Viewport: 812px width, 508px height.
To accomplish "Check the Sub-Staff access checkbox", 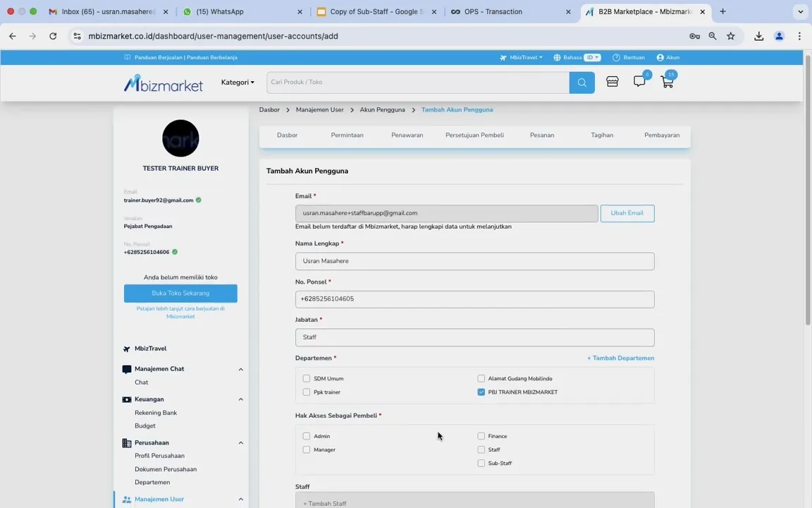I will [x=481, y=463].
